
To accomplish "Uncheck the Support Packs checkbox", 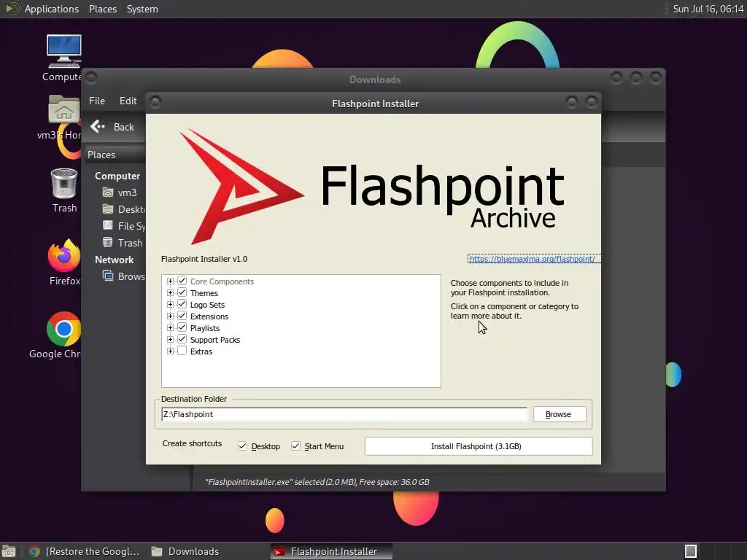I will point(182,339).
